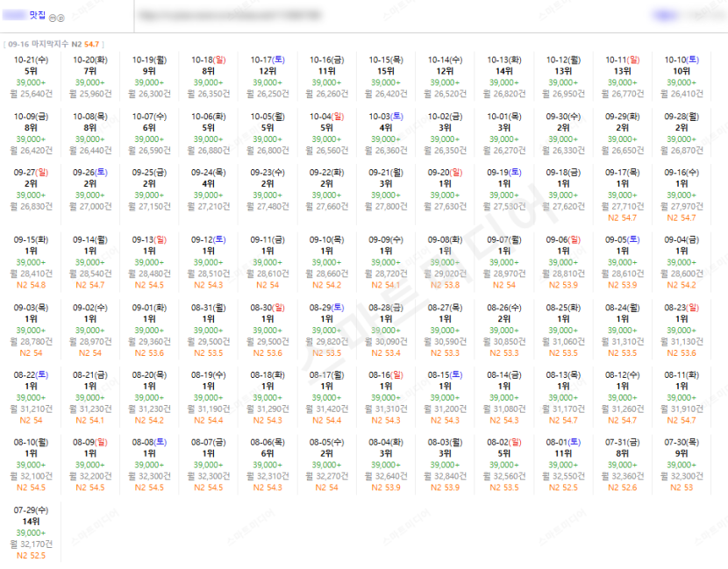The width and height of the screenshot is (728, 569).
Task: Click the 10-10(토) date label
Action: point(682,60)
